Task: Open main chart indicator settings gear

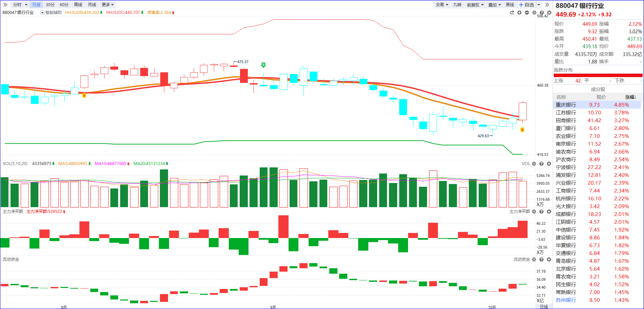Action: point(534,13)
